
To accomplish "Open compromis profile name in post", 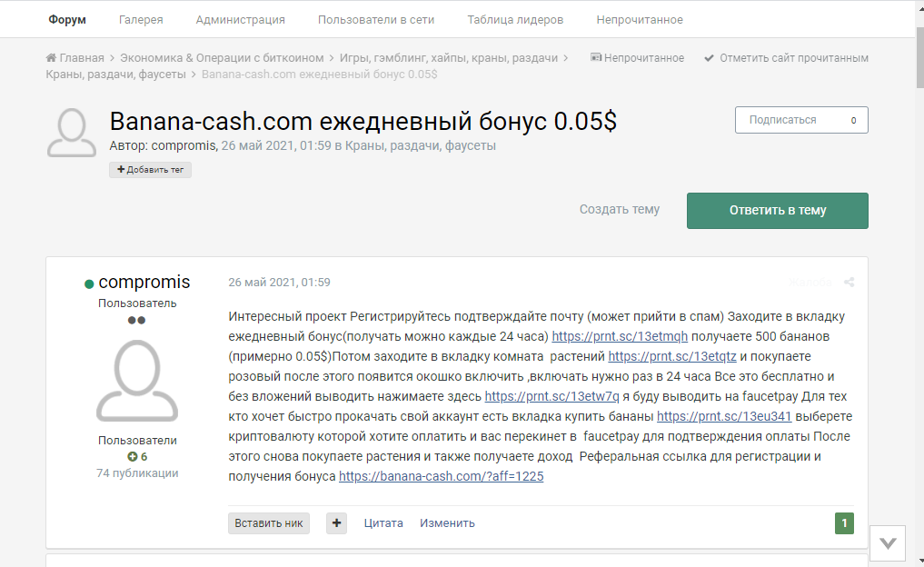I will pyautogui.click(x=144, y=283).
